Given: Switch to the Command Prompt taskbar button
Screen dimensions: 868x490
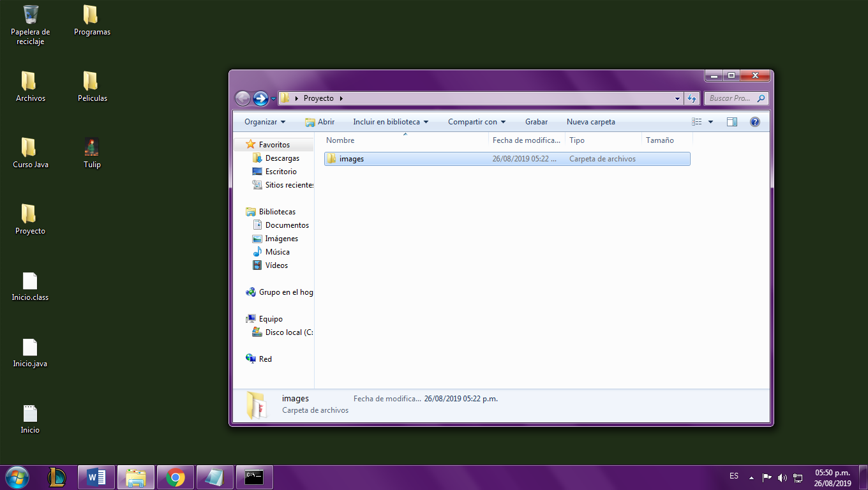Looking at the screenshot, I should (x=255, y=477).
